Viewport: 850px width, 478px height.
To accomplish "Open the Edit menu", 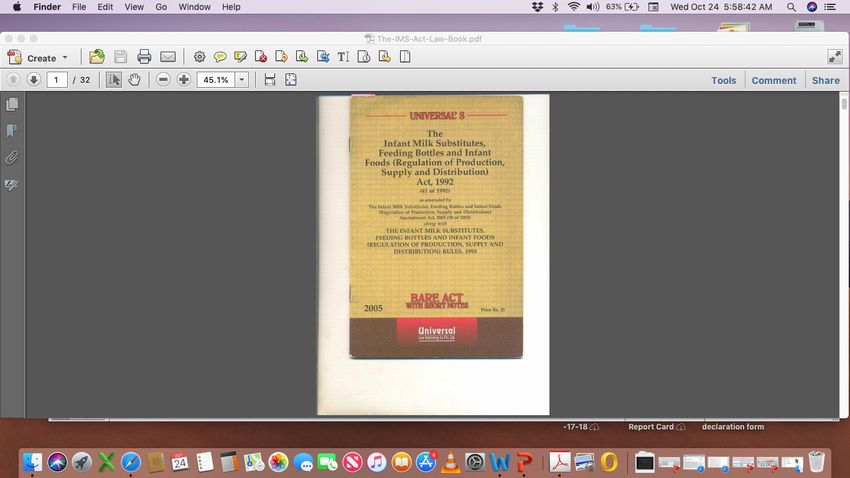I will click(x=105, y=7).
